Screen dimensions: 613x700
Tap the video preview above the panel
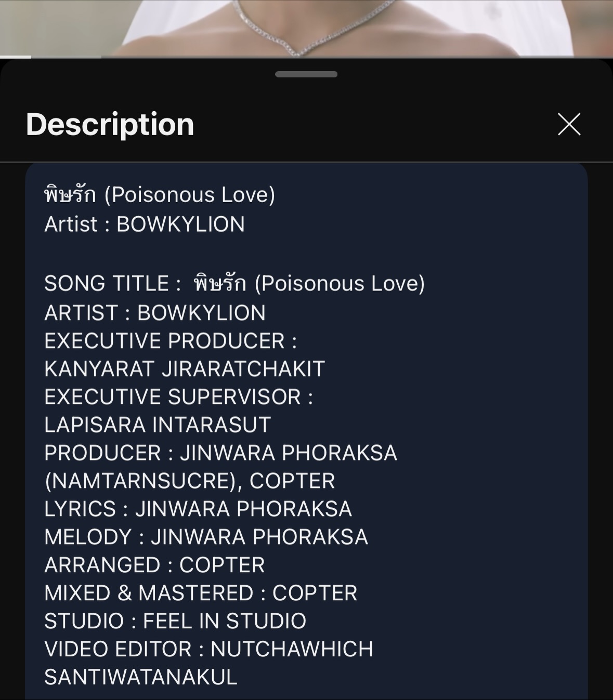click(x=306, y=26)
